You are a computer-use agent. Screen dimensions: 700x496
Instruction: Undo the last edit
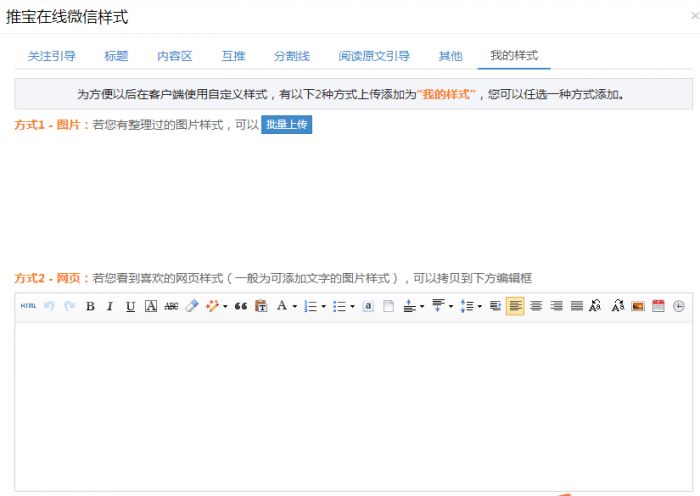49,306
